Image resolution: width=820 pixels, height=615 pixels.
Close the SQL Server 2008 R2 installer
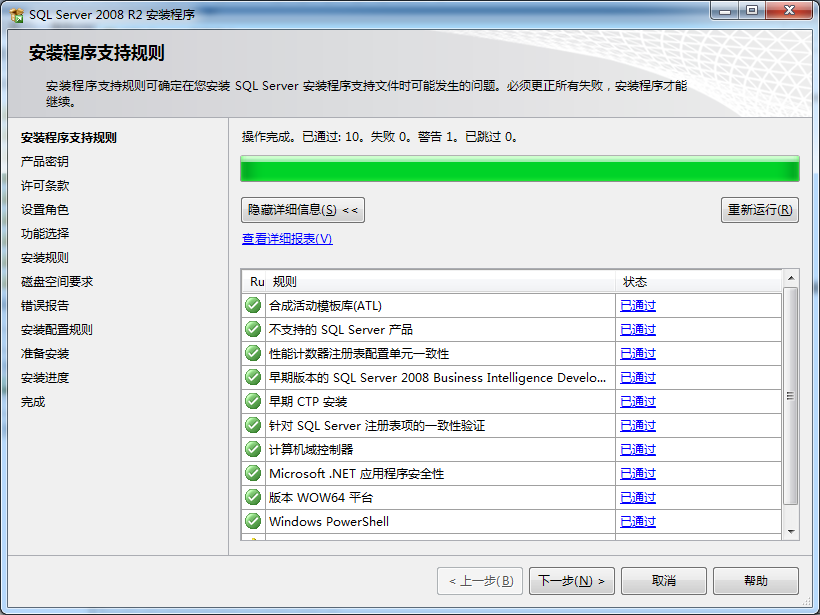[790, 10]
